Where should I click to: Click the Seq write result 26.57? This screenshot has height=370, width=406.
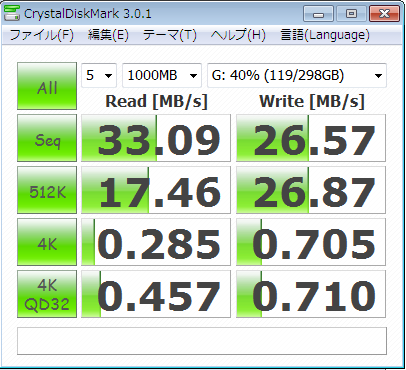click(311, 138)
